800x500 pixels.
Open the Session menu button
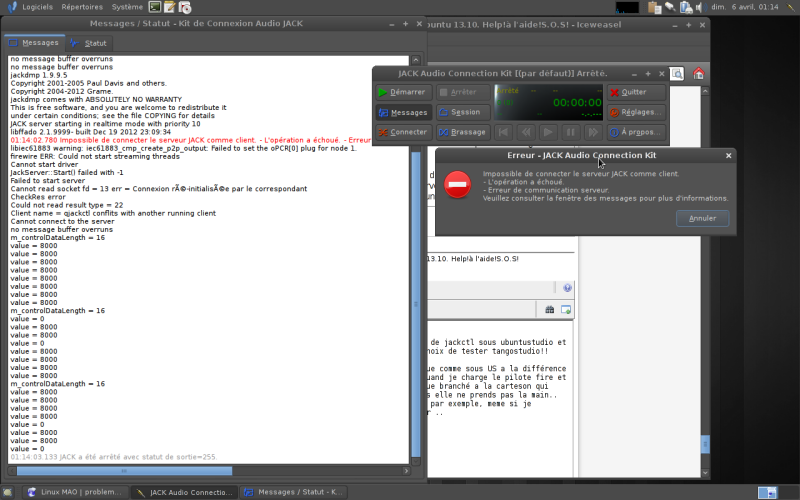(463, 112)
